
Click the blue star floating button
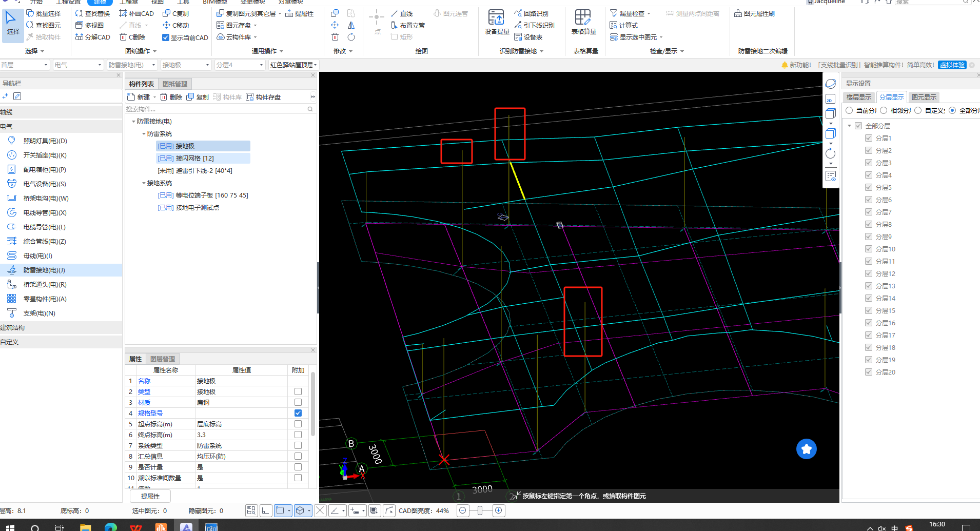click(x=806, y=449)
